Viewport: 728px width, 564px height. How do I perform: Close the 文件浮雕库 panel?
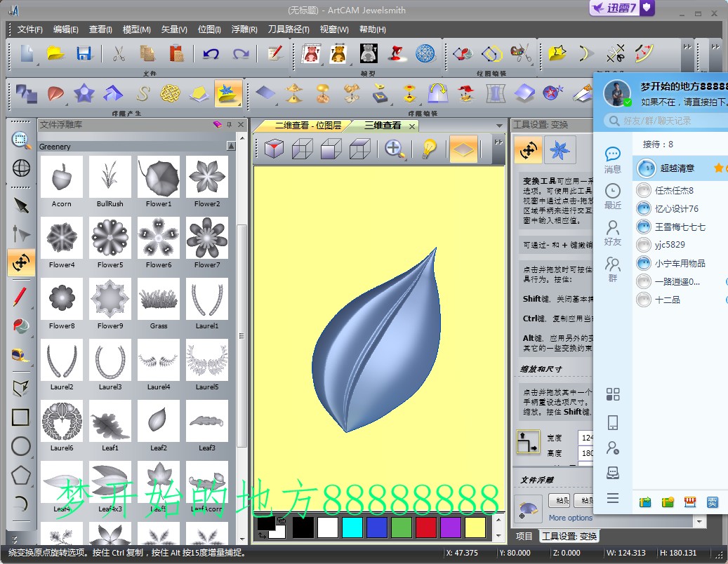(x=241, y=125)
